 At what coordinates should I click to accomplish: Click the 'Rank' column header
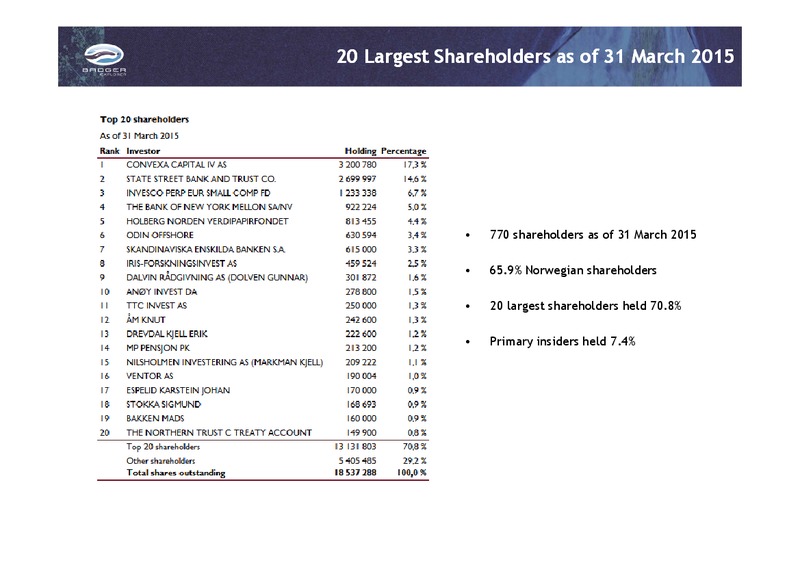pyautogui.click(x=110, y=151)
